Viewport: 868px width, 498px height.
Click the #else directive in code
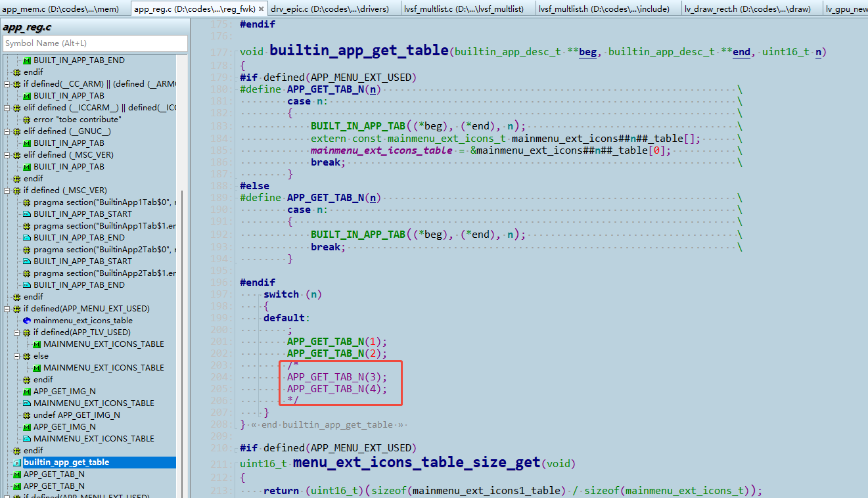(x=254, y=186)
